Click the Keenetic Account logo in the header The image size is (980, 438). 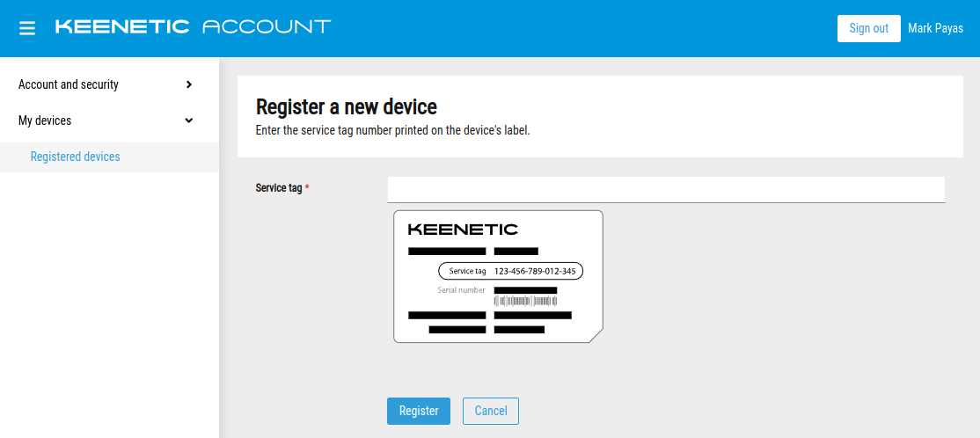pos(193,26)
